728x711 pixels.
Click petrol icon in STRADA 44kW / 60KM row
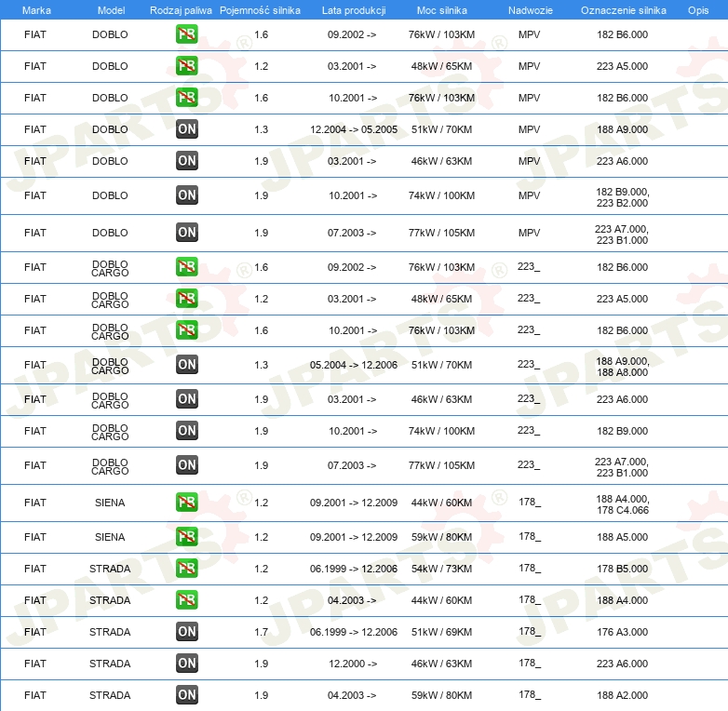[186, 599]
